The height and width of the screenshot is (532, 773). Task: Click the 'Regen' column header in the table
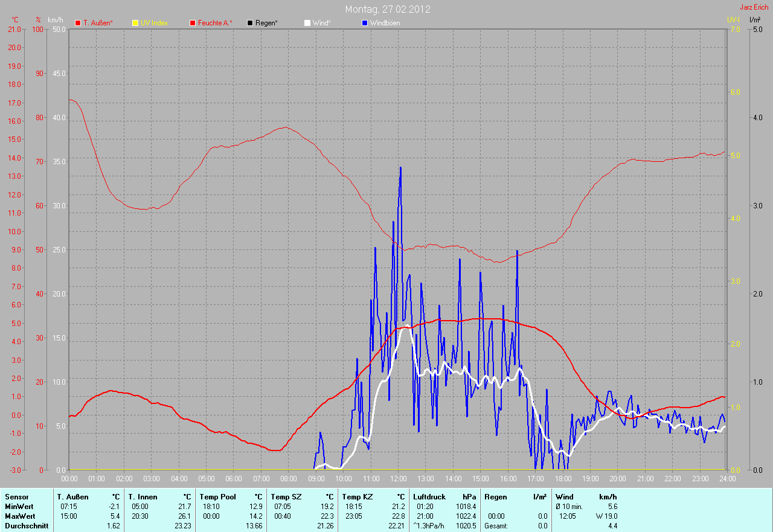tap(495, 497)
